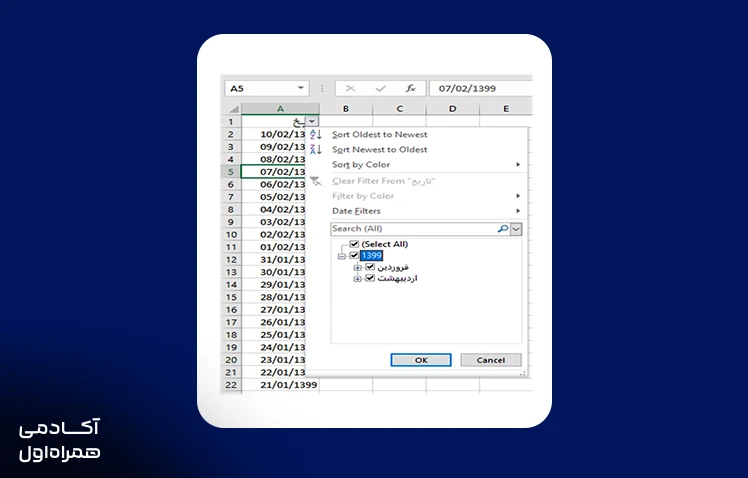Select the column D header
The width and height of the screenshot is (748, 478).
tap(453, 109)
